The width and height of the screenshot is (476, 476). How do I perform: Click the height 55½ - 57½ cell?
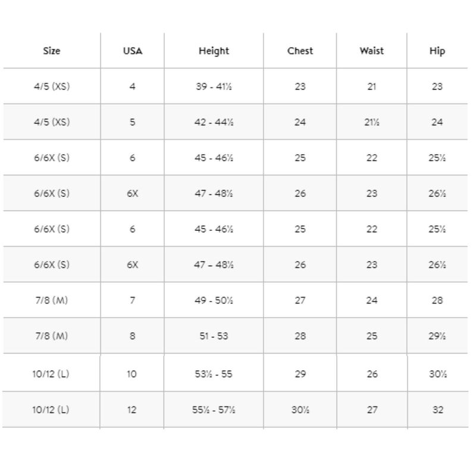point(214,409)
